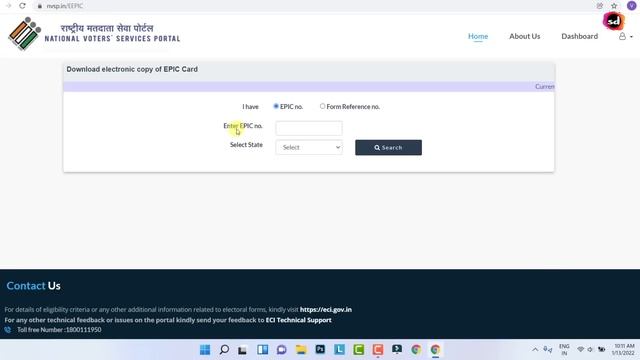Open the user account menu icon
Screen dimensions: 640x360
coord(625,36)
